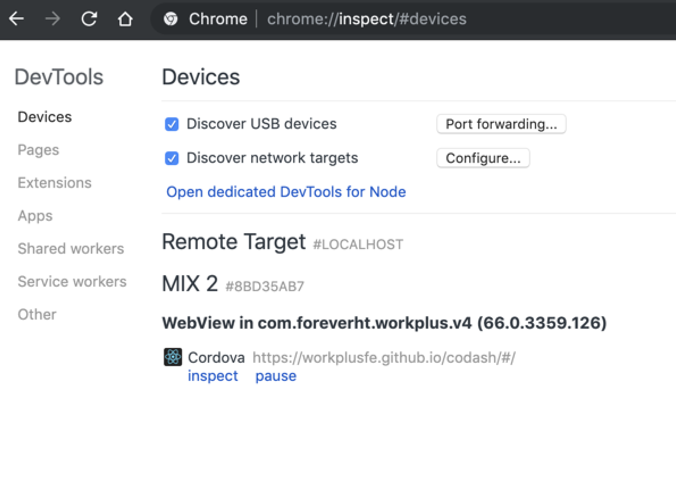
Task: Click the browser back arrow
Action: click(x=17, y=19)
